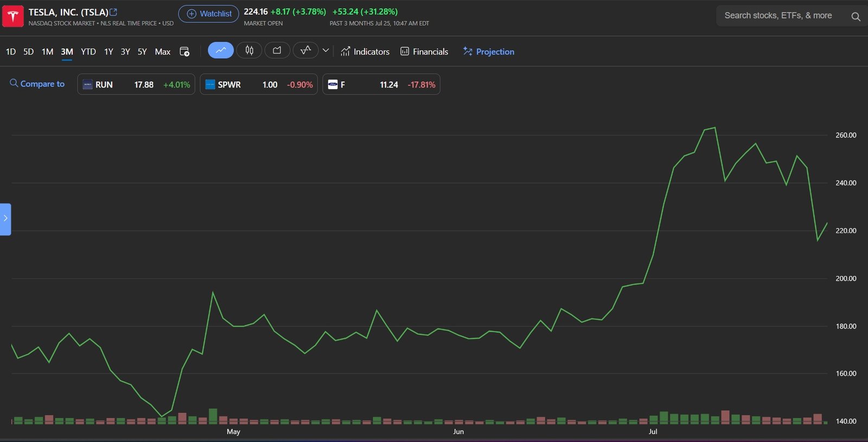Image resolution: width=868 pixels, height=442 pixels.
Task: Select the 5D time range
Action: click(29, 52)
